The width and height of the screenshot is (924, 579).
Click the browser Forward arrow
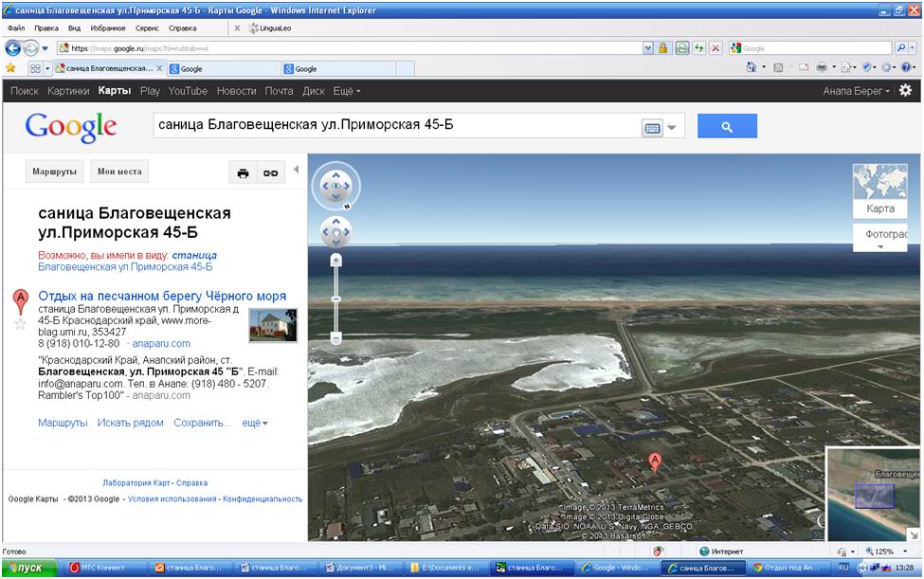pyautogui.click(x=30, y=47)
